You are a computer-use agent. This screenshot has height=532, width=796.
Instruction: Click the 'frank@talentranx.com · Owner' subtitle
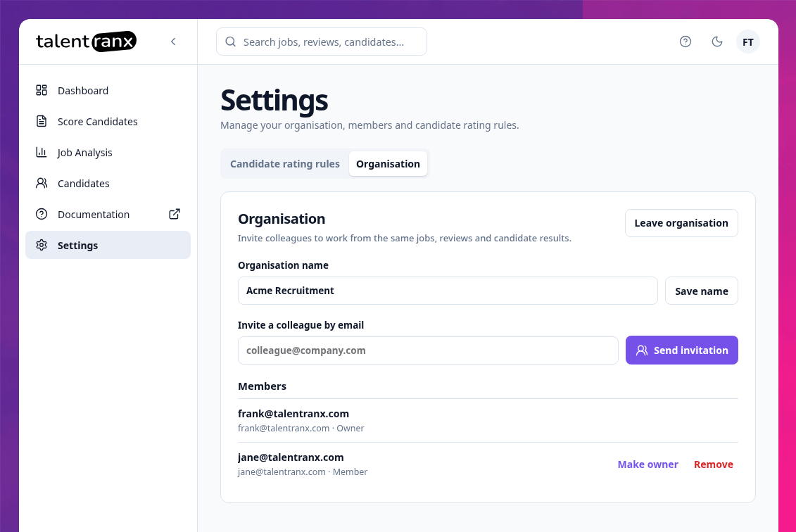point(301,428)
